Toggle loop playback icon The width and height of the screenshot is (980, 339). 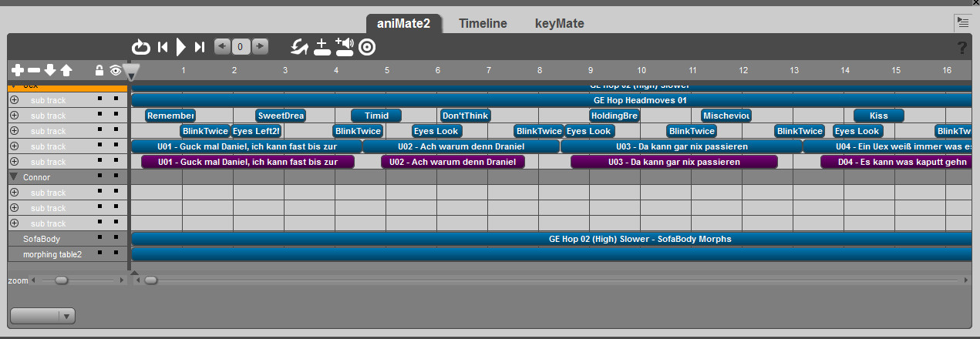[x=141, y=48]
